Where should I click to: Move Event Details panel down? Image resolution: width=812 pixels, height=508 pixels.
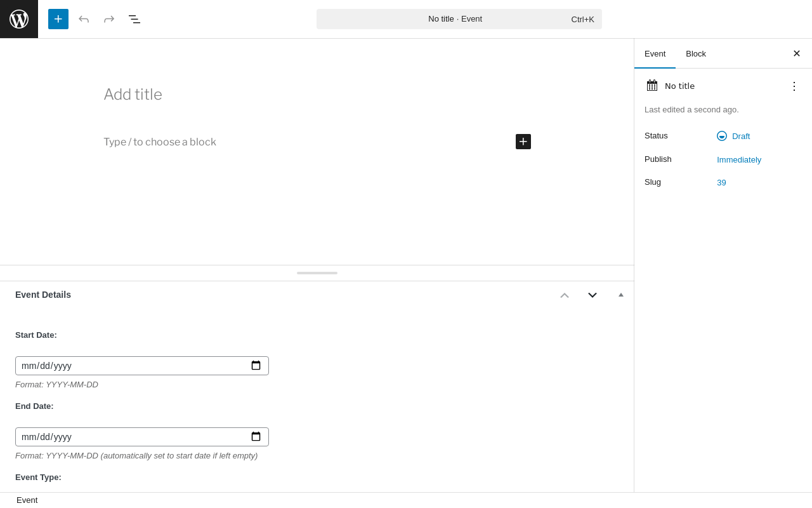click(593, 295)
